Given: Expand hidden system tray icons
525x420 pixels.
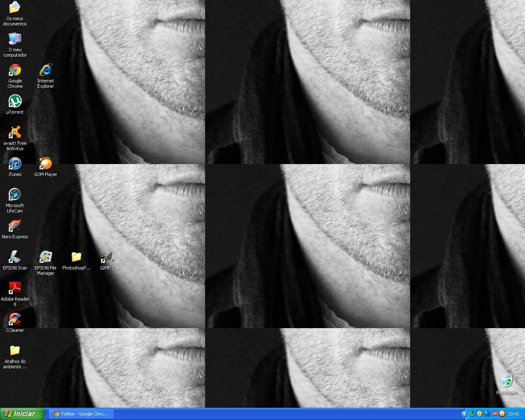Looking at the screenshot, I should [x=465, y=414].
